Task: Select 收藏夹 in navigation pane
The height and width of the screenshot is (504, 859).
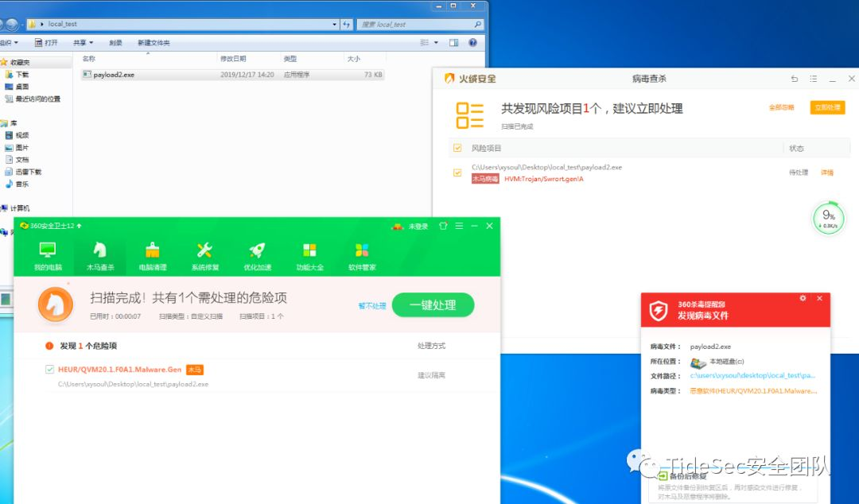Action: pyautogui.click(x=20, y=63)
